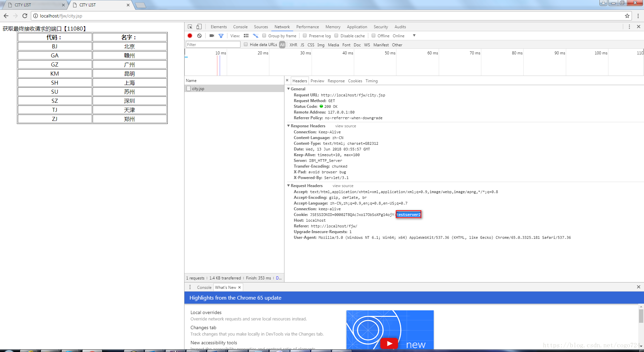The width and height of the screenshot is (644, 352).
Task: Select the city.jsp request row
Action: coord(234,88)
